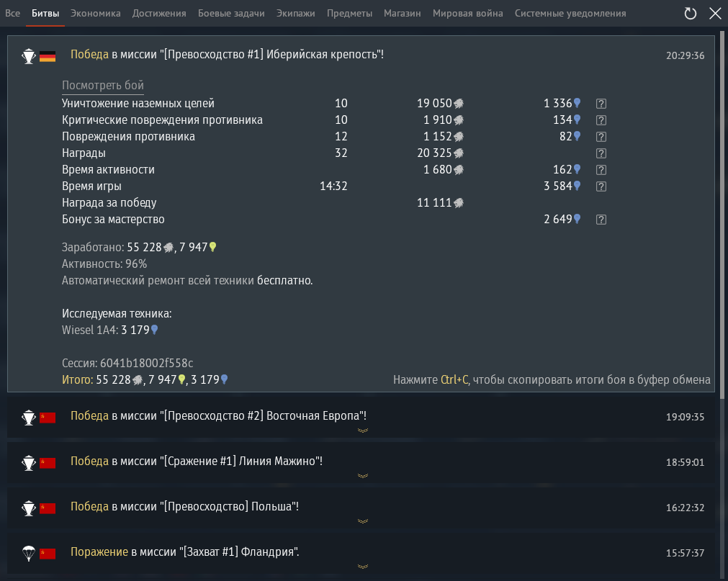Click trophy icon of Польша victory
The image size is (728, 581).
click(x=29, y=508)
